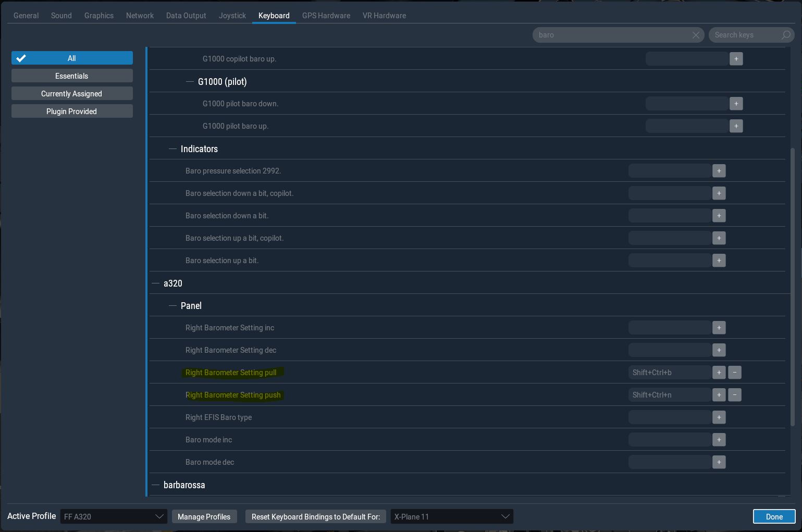The image size is (802, 532).
Task: Add key for Baro mode dec
Action: (719, 462)
